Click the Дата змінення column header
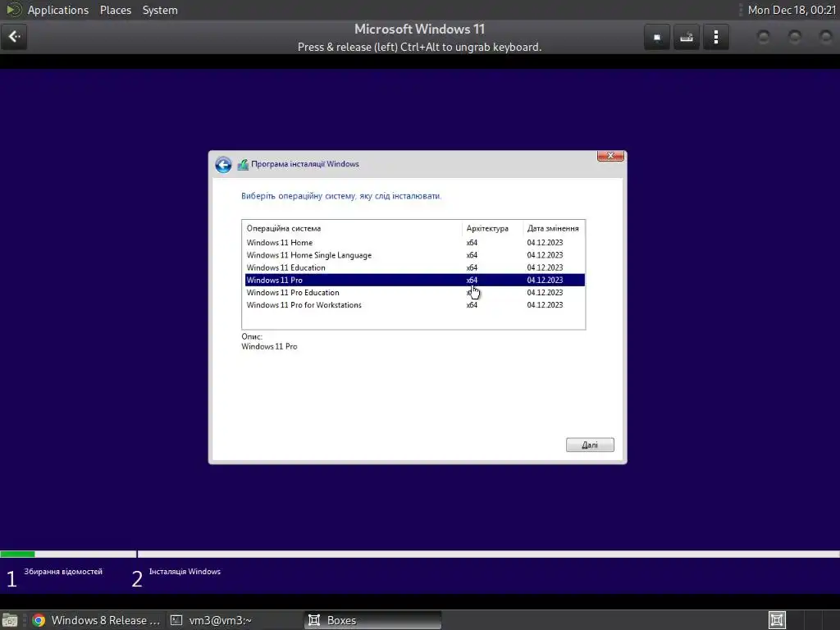 pos(554,228)
